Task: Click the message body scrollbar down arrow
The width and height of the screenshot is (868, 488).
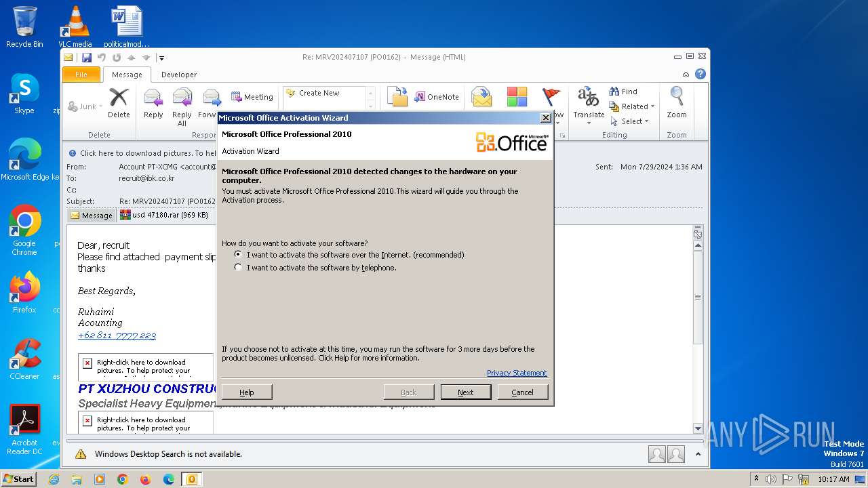Action: pyautogui.click(x=698, y=428)
